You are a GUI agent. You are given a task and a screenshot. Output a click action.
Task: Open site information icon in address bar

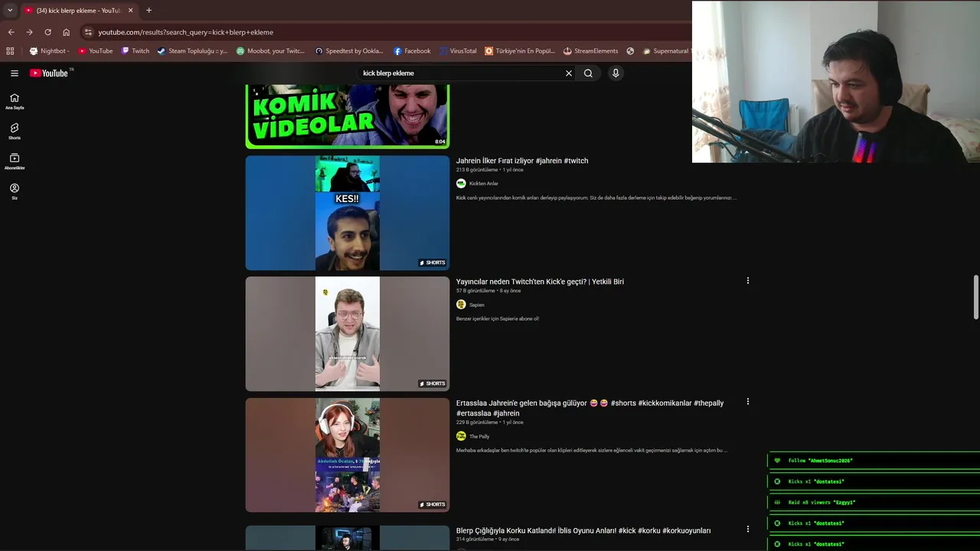tap(88, 32)
